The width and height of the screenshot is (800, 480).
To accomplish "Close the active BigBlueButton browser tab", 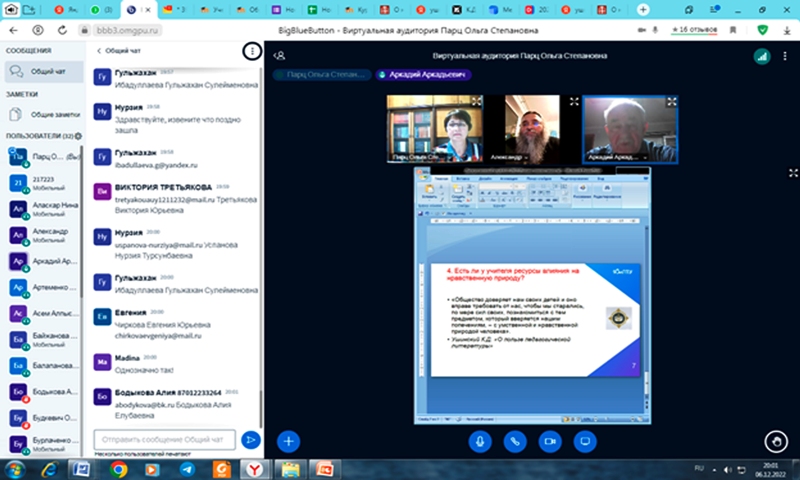I will coord(148,10).
